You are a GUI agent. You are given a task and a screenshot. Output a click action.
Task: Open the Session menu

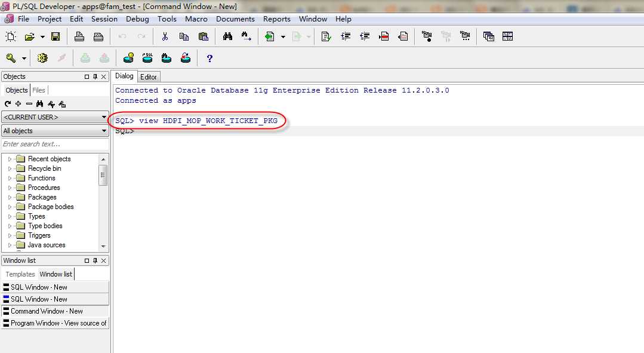104,19
